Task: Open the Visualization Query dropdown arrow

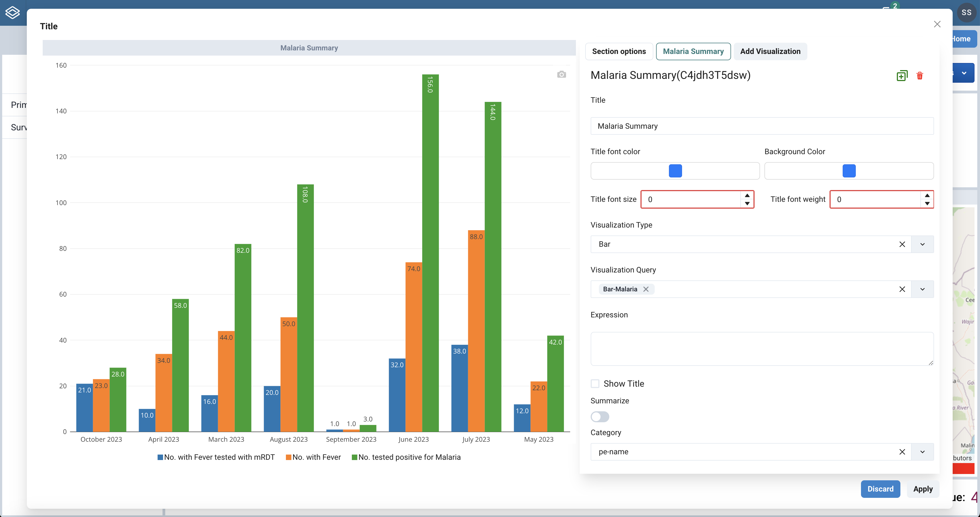Action: tap(922, 289)
